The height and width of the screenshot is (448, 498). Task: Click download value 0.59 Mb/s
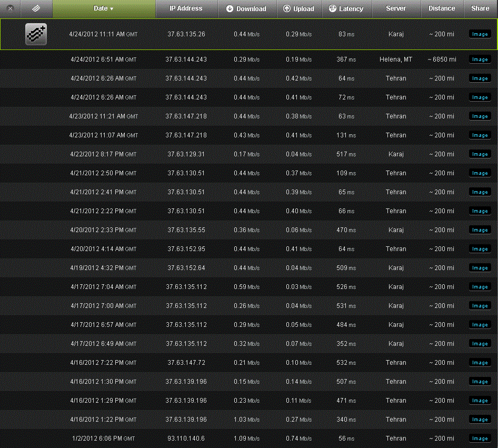(x=247, y=287)
